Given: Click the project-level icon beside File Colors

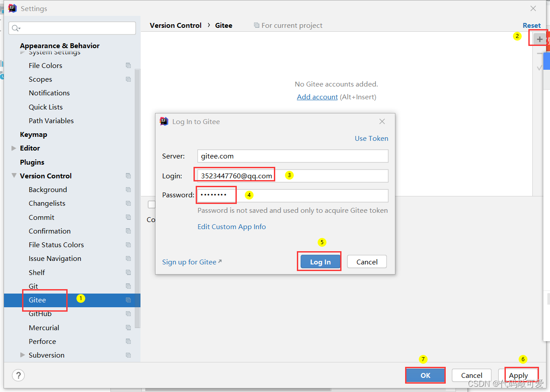Looking at the screenshot, I should pyautogui.click(x=128, y=65).
